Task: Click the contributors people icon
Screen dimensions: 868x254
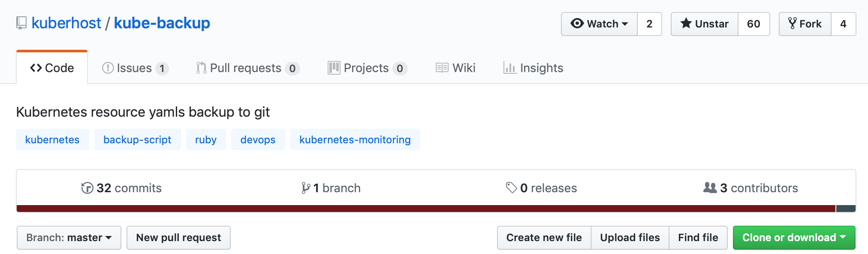Action: (710, 188)
